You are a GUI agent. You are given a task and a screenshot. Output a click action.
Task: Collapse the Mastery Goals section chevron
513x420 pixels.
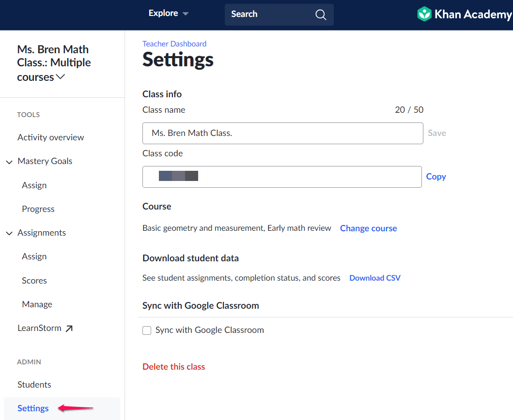tap(10, 162)
